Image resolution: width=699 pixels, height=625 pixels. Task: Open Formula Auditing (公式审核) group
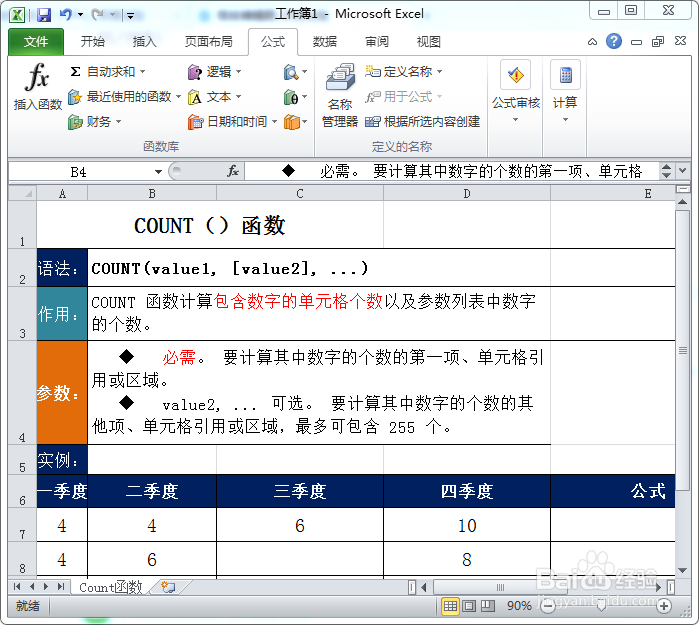pos(516,91)
